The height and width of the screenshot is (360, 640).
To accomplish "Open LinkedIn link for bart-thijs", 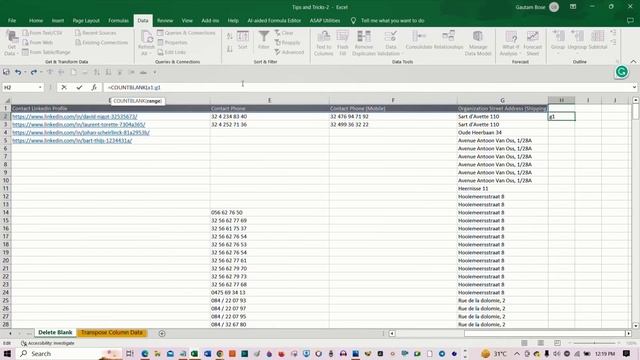I will pos(72,140).
